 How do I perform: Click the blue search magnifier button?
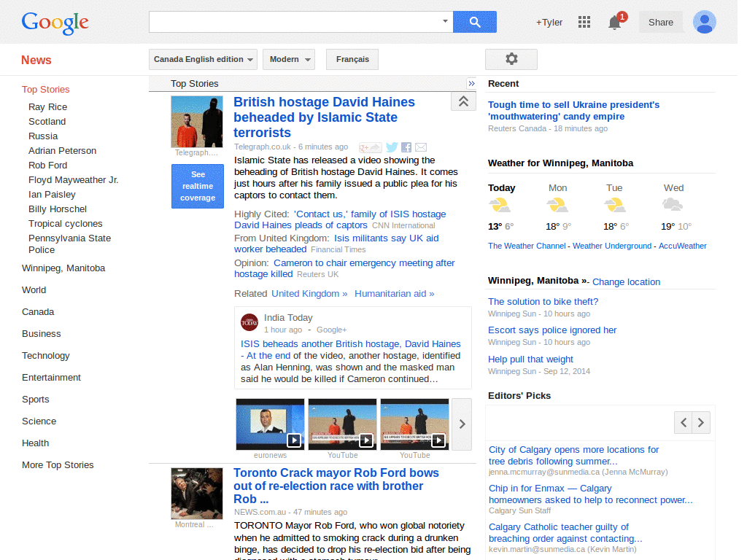click(x=474, y=22)
